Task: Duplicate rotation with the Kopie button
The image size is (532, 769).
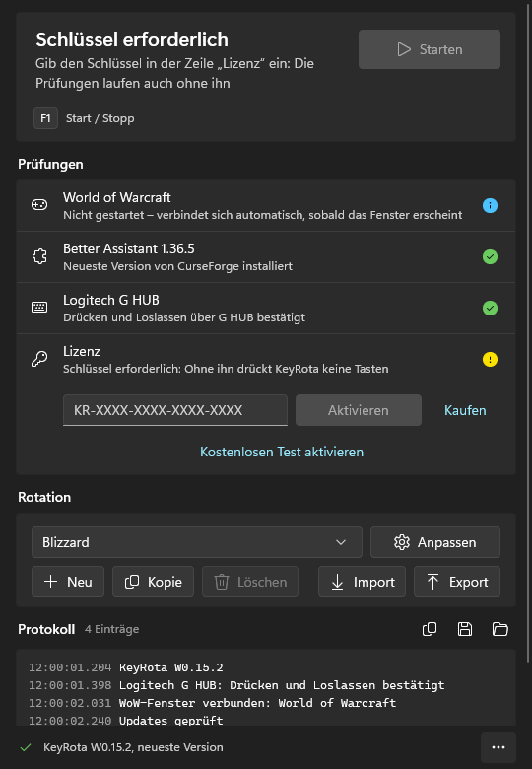Action: (x=153, y=582)
